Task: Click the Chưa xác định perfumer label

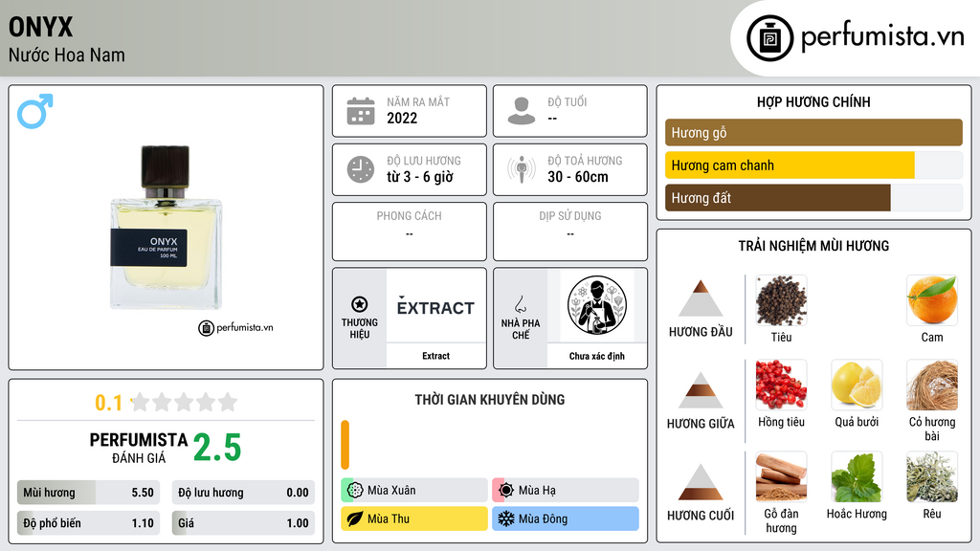Action: (x=597, y=356)
